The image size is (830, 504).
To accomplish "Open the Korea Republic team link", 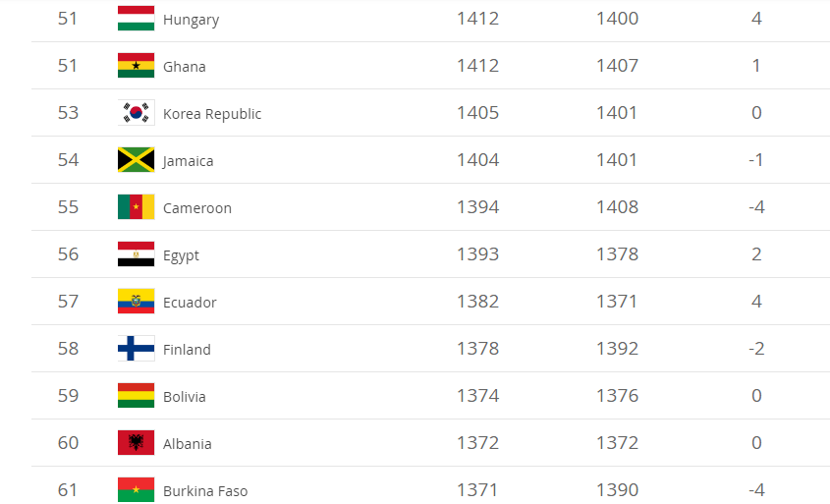I will click(212, 114).
